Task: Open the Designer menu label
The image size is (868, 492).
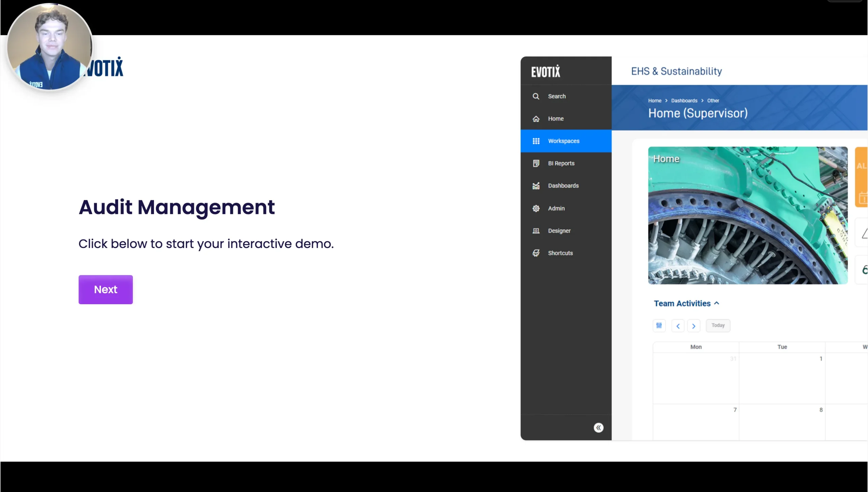Action: (x=559, y=231)
